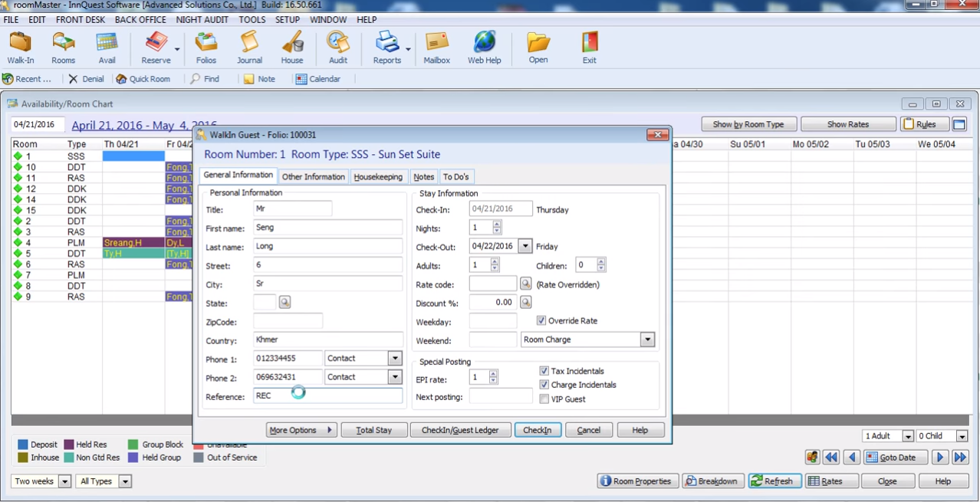This screenshot has height=502, width=980.
Task: Enable the VIP Guest checkbox
Action: [544, 399]
